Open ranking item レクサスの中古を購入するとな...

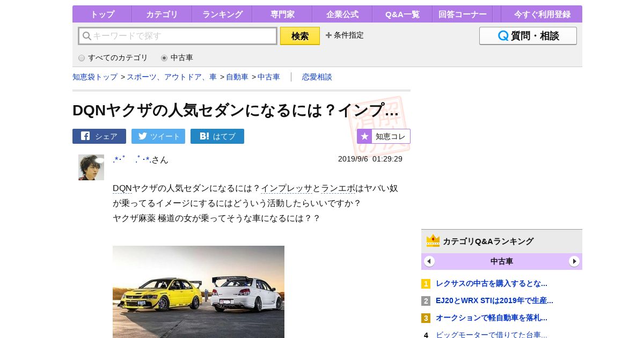[492, 284]
